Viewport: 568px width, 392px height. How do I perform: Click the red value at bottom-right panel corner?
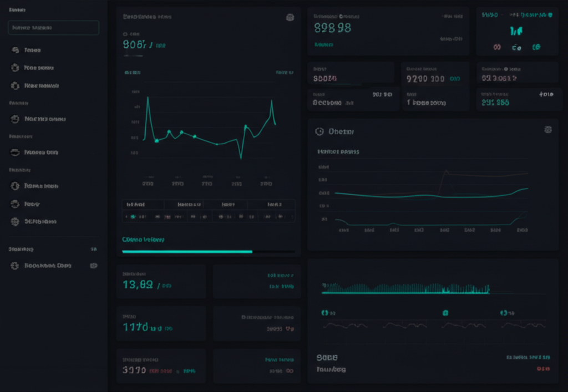tap(543, 369)
